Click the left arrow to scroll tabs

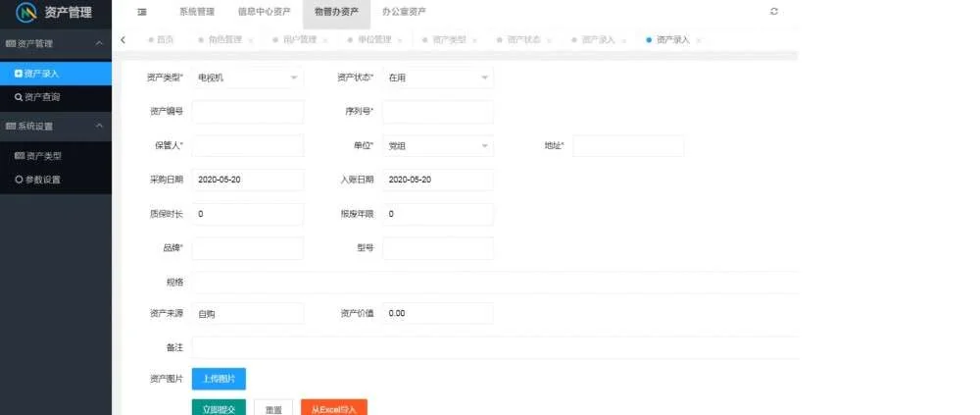[x=122, y=39]
